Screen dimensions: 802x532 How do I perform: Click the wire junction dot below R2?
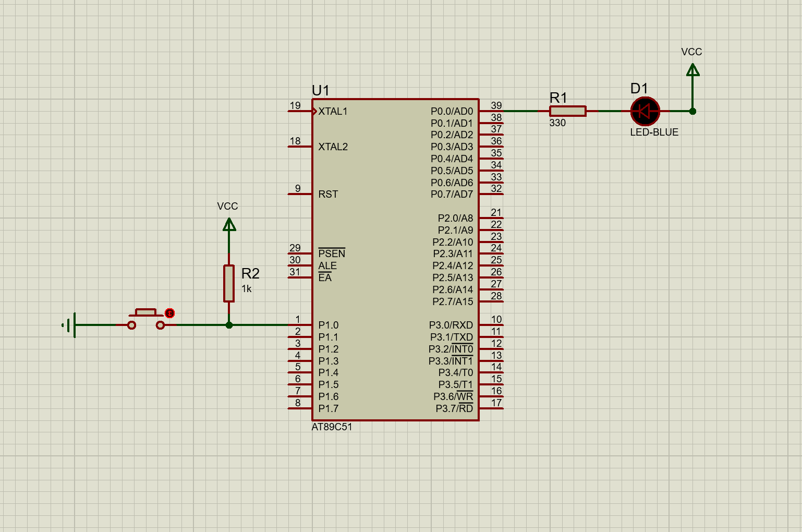[x=229, y=325]
